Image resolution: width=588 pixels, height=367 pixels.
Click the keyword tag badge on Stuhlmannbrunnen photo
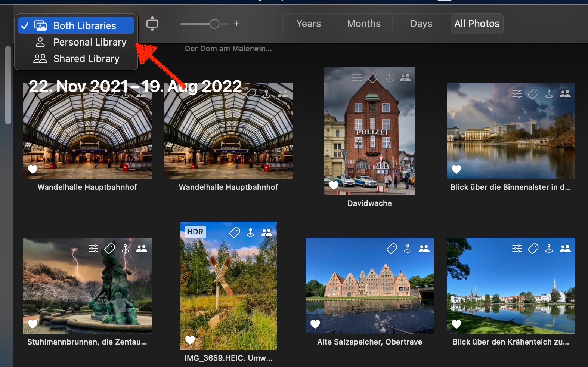pyautogui.click(x=109, y=249)
